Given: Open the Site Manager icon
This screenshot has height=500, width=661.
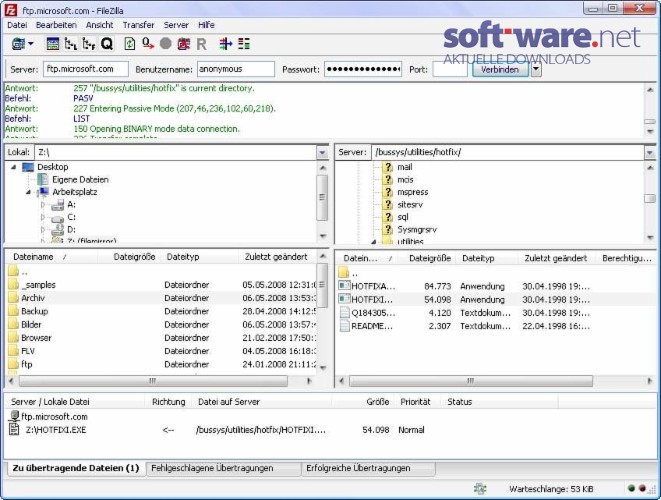Looking at the screenshot, I should point(18,44).
